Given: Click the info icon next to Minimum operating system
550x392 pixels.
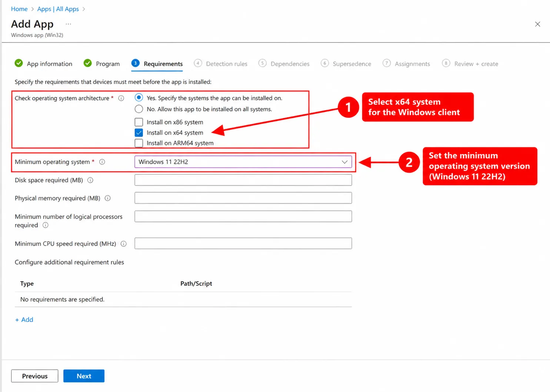Looking at the screenshot, I should click(x=102, y=162).
